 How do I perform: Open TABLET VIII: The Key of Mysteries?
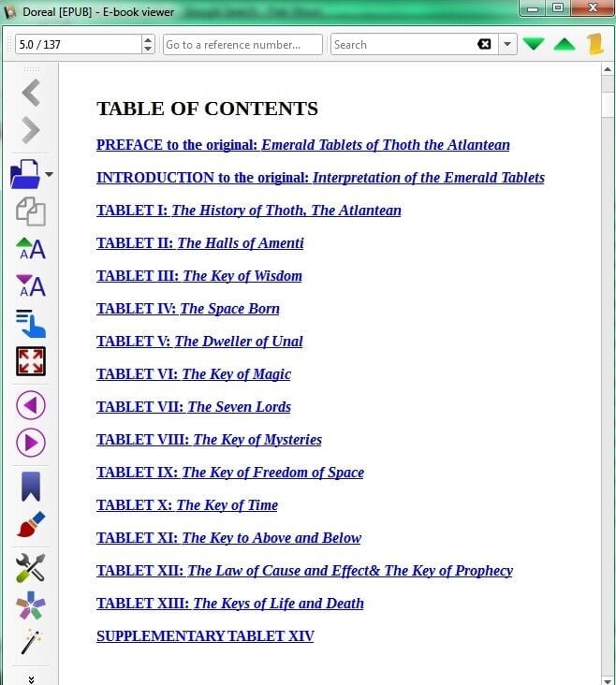209,440
